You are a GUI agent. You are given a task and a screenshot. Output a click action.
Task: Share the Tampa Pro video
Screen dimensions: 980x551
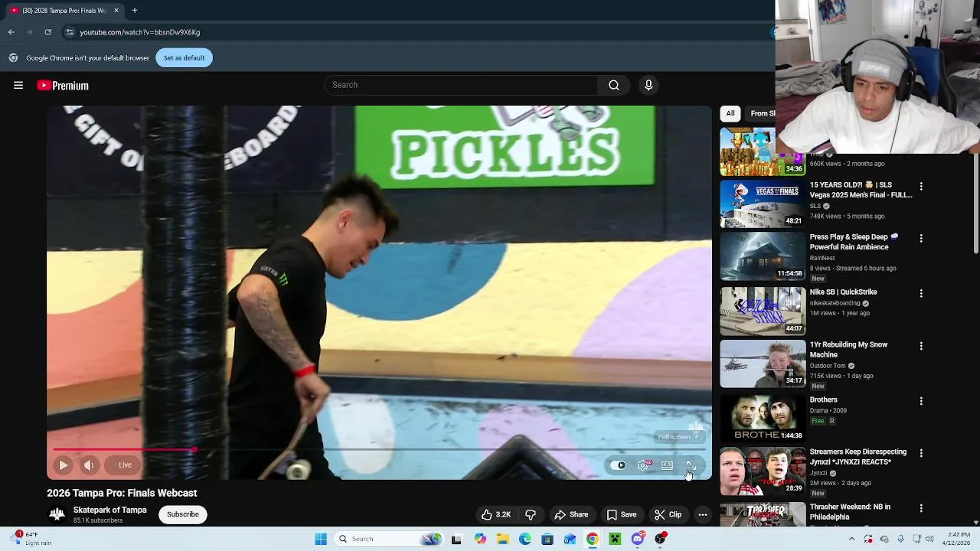571,514
